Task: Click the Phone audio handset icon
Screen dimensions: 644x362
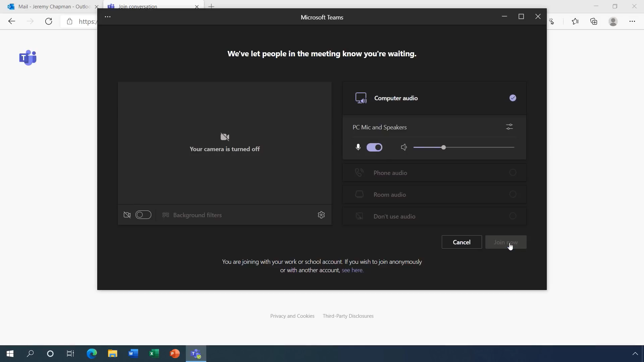Action: (x=359, y=173)
